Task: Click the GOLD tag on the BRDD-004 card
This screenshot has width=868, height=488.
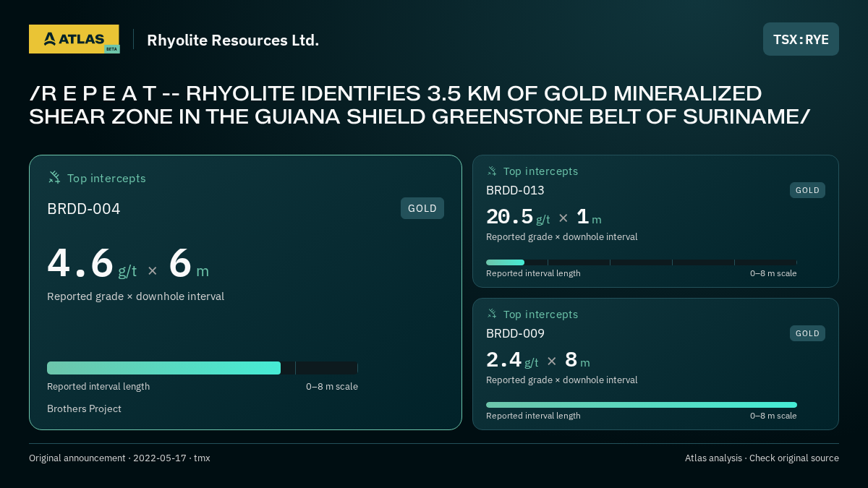Action: 422,208
